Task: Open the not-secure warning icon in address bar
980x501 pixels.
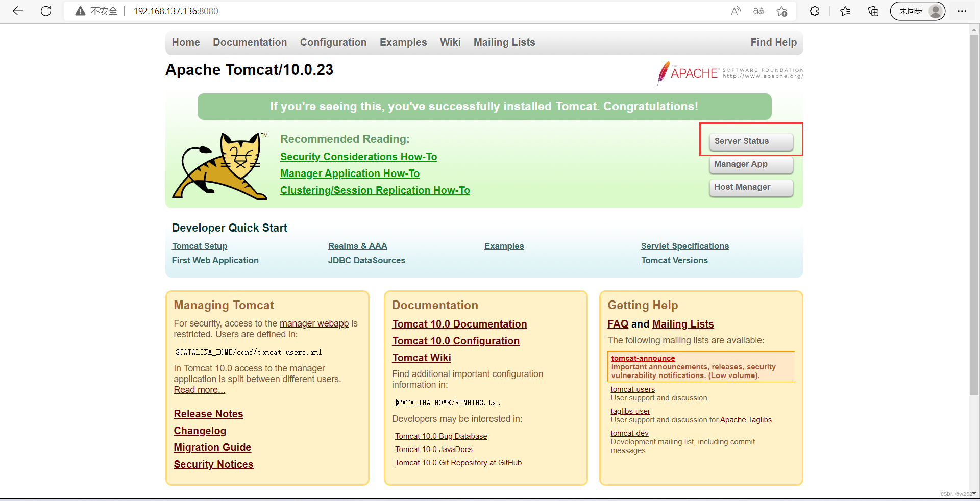Action: (80, 11)
